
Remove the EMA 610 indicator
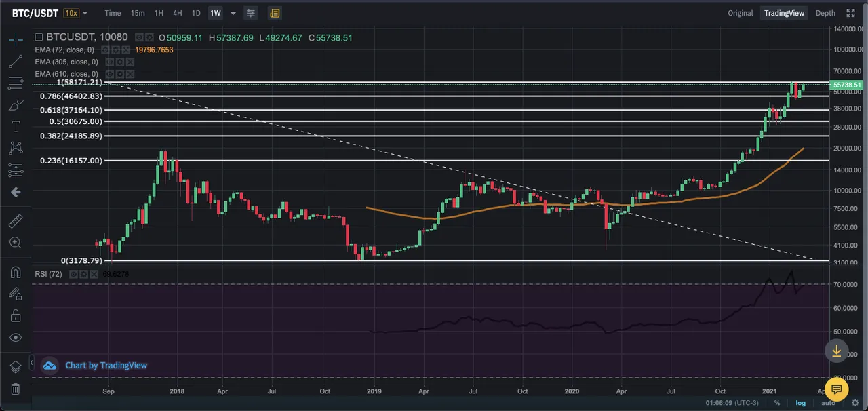pyautogui.click(x=130, y=74)
